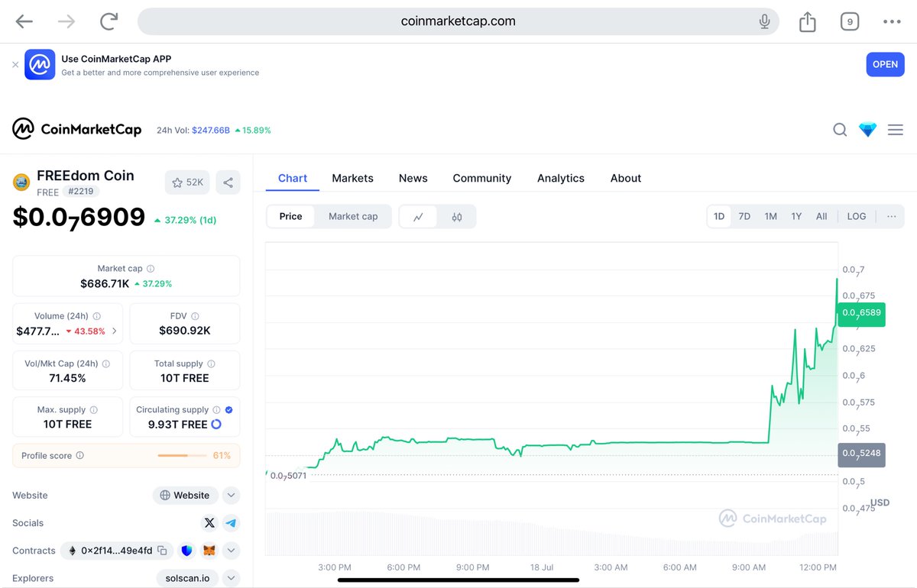Click the Max. supply info icon
Screen dimensions: 917x588
coord(93,410)
